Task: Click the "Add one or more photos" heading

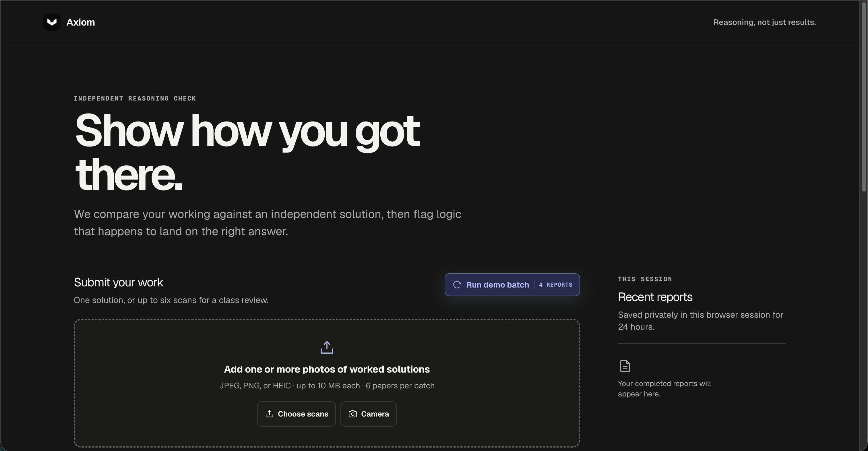Action: point(327,369)
